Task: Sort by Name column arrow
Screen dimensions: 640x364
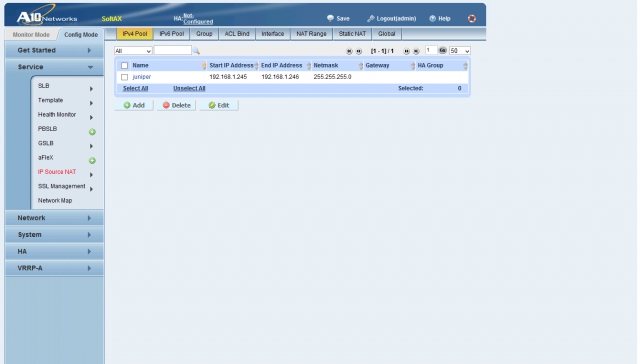Action: tap(204, 66)
